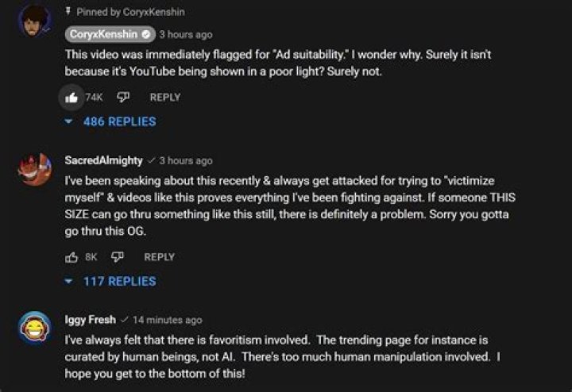Open CoryxKenshin's profile avatar

[34, 21]
